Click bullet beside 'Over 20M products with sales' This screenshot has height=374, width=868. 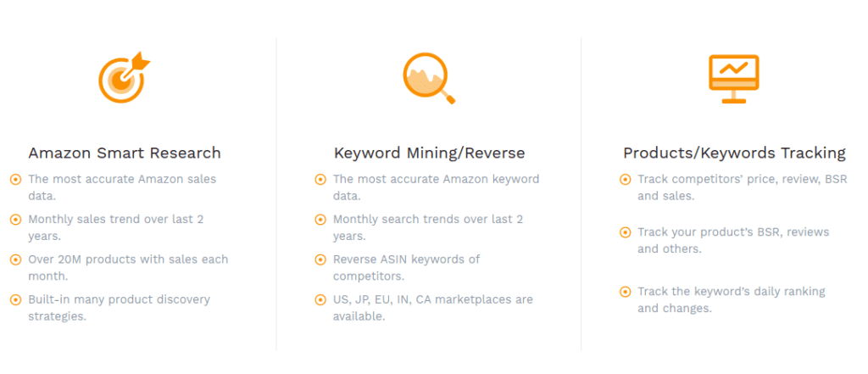coord(15,260)
